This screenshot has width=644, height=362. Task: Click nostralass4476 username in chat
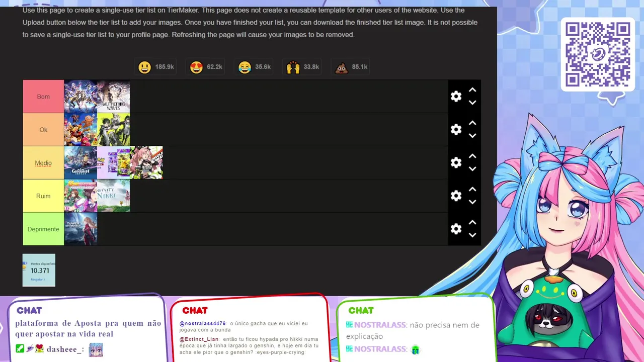click(x=202, y=323)
